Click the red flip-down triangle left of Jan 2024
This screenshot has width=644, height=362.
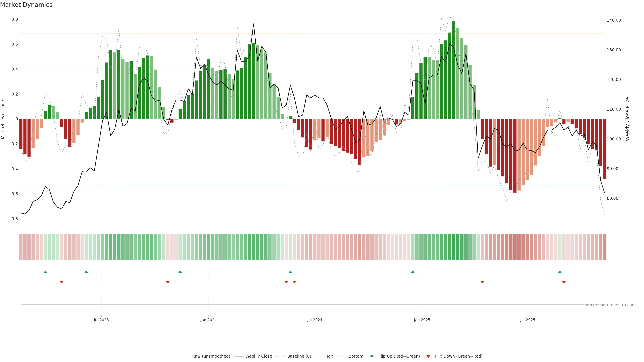coord(168,282)
